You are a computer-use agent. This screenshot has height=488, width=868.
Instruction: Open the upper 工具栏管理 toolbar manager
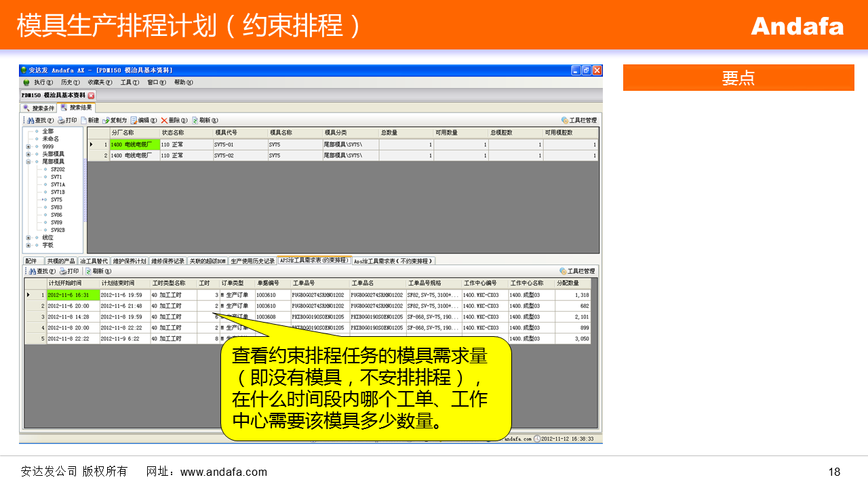tap(565, 120)
